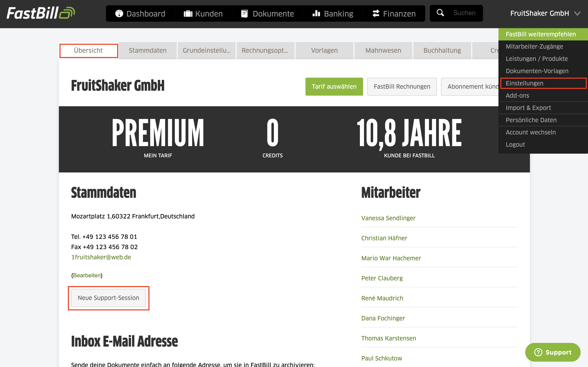This screenshot has width=588, height=367.
Task: Click the FruitShaker GmbH page heading
Action: coord(118,85)
